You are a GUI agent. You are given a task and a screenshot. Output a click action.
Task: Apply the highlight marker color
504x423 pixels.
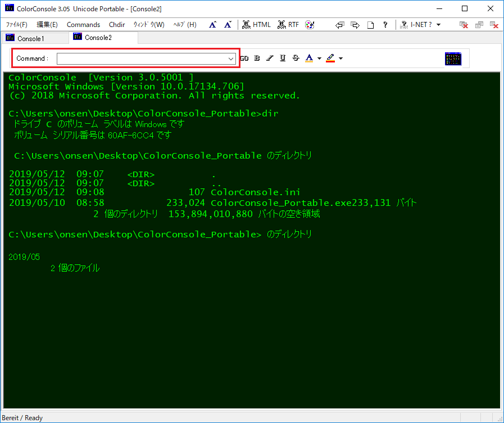tap(330, 58)
